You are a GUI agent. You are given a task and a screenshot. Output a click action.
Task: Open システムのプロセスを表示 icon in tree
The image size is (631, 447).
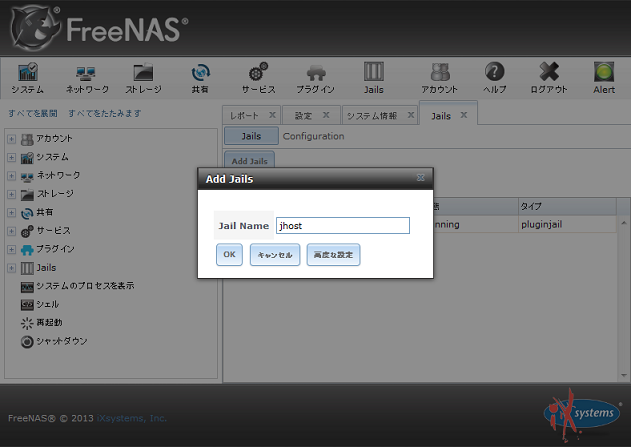coord(27,287)
